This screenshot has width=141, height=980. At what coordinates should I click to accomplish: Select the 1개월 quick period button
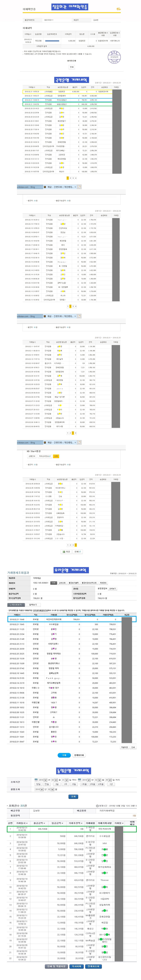[x=84, y=784]
